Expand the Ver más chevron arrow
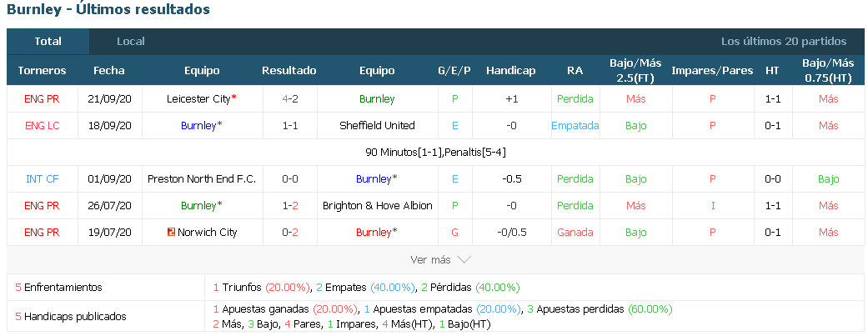This screenshot has height=336, width=868. point(464,259)
